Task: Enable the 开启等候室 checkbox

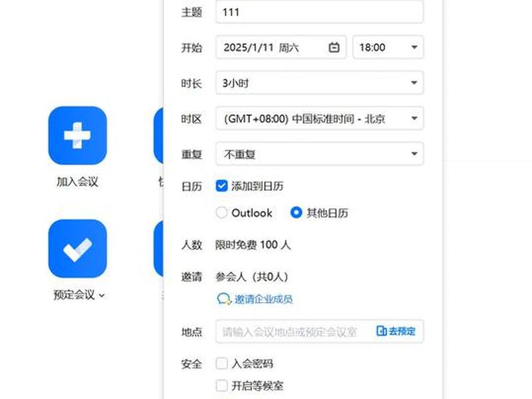Action: (221, 386)
